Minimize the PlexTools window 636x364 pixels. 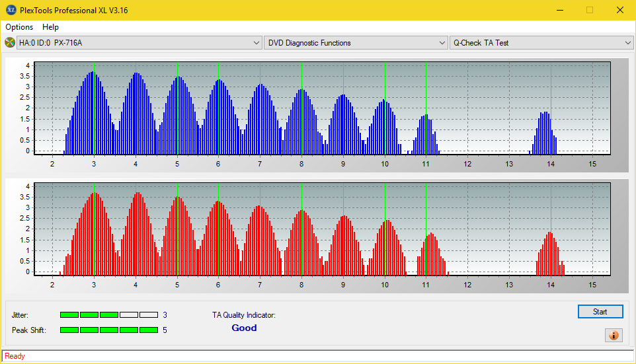[560, 10]
